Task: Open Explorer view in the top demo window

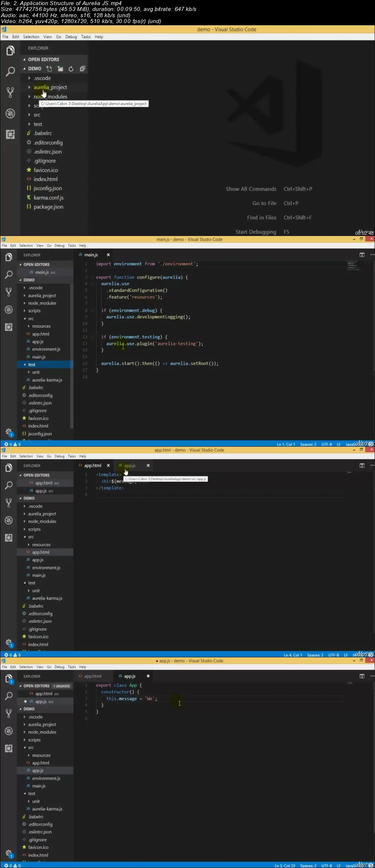Action: pos(10,51)
